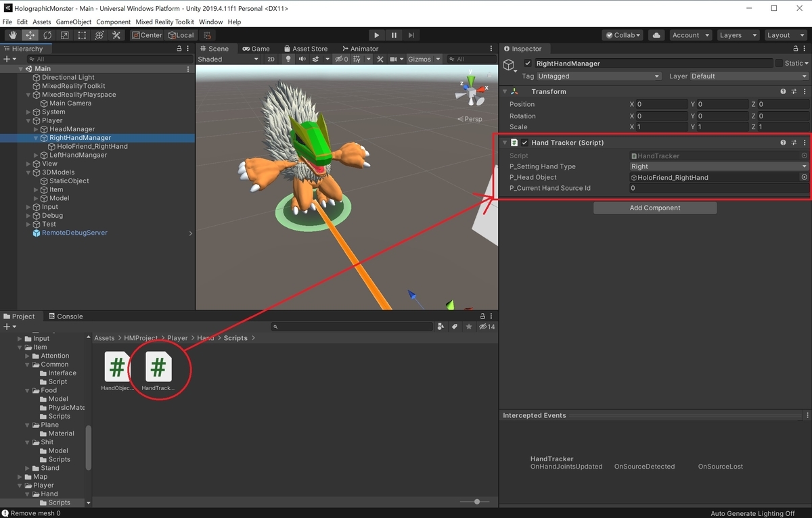Select the combined Transform tool

(99, 35)
